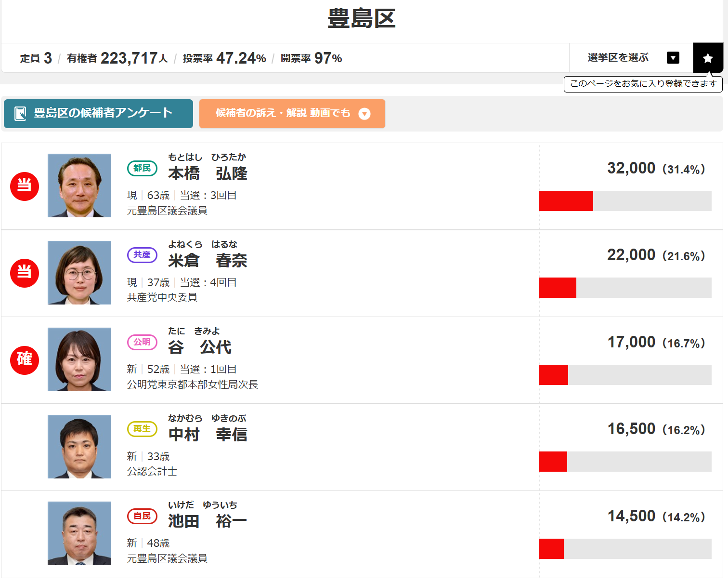This screenshot has height=583, width=728.
Task: Click the 自民 party badge
Action: click(x=142, y=516)
